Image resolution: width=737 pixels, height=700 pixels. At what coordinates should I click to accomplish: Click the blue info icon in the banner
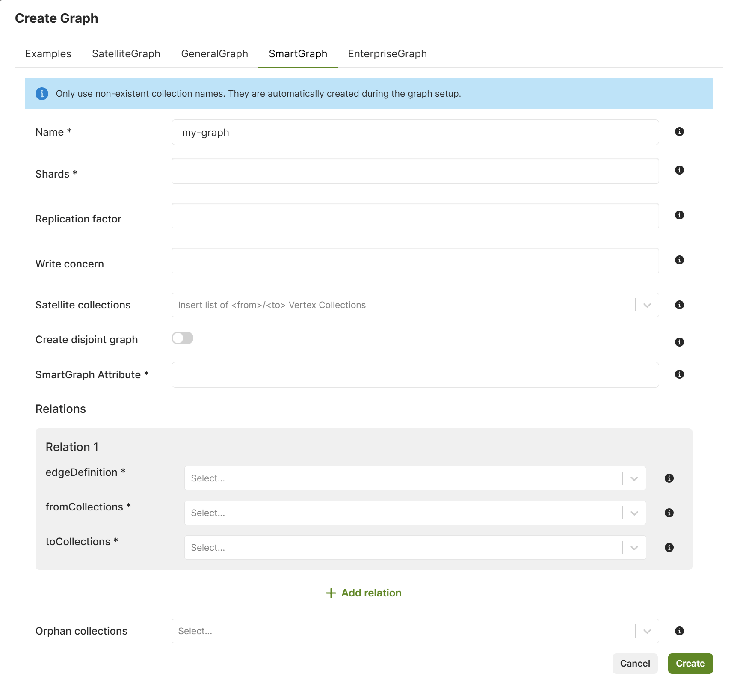click(x=42, y=94)
